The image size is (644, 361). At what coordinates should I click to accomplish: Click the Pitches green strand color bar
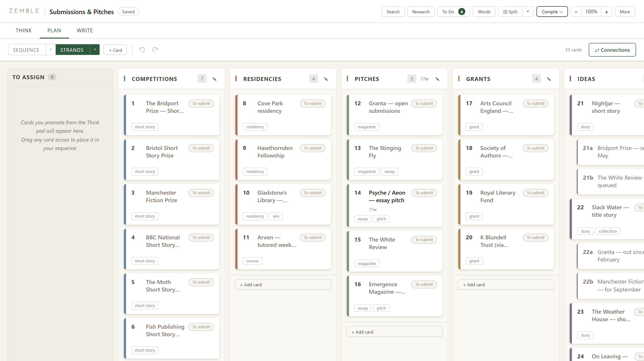347,79
